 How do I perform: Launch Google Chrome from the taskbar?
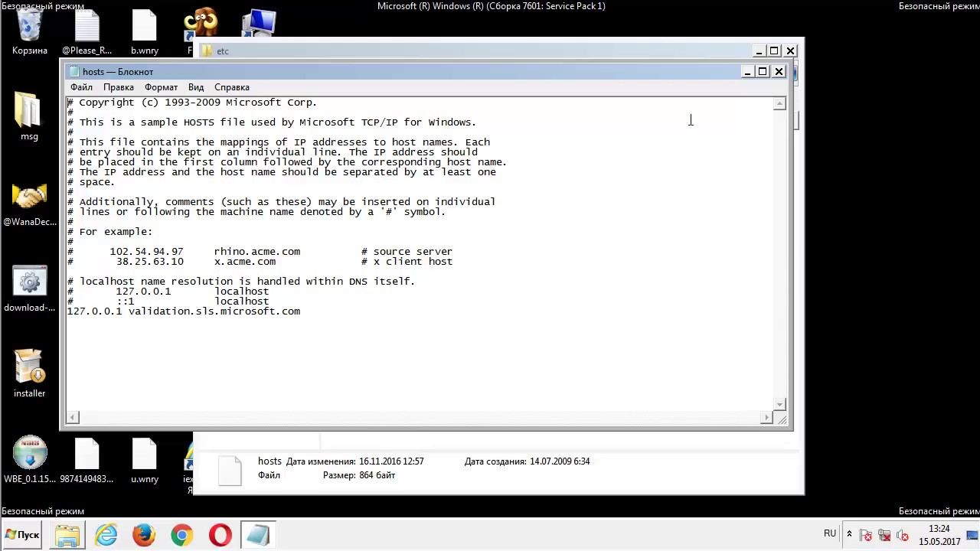pyautogui.click(x=182, y=535)
